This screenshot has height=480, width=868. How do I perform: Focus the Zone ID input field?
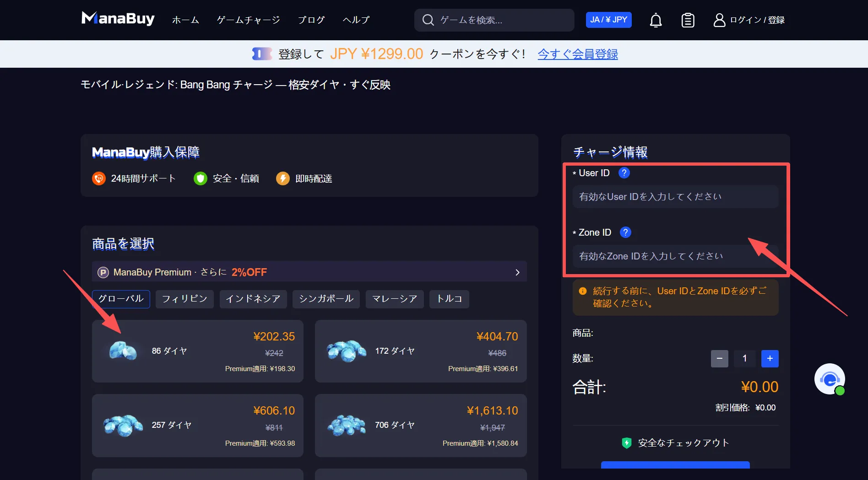pyautogui.click(x=675, y=256)
